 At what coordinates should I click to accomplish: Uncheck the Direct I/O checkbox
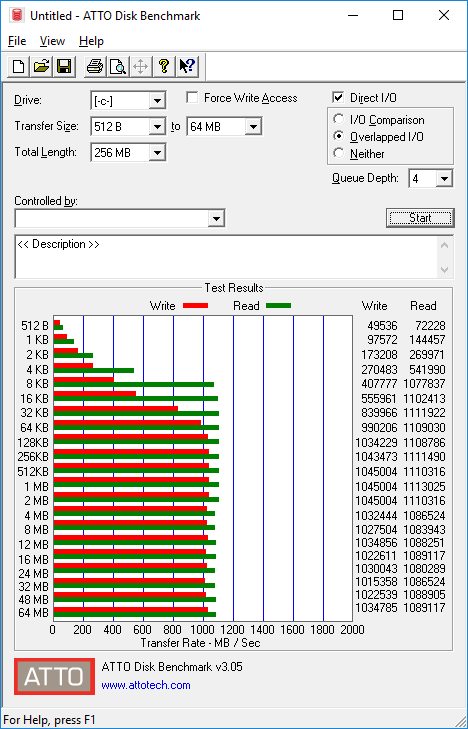pos(338,98)
